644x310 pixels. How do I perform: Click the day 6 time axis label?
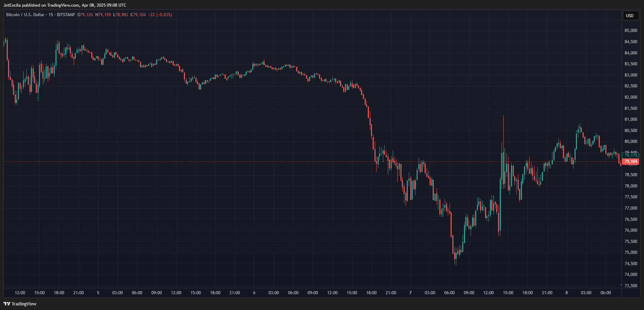pyautogui.click(x=254, y=293)
